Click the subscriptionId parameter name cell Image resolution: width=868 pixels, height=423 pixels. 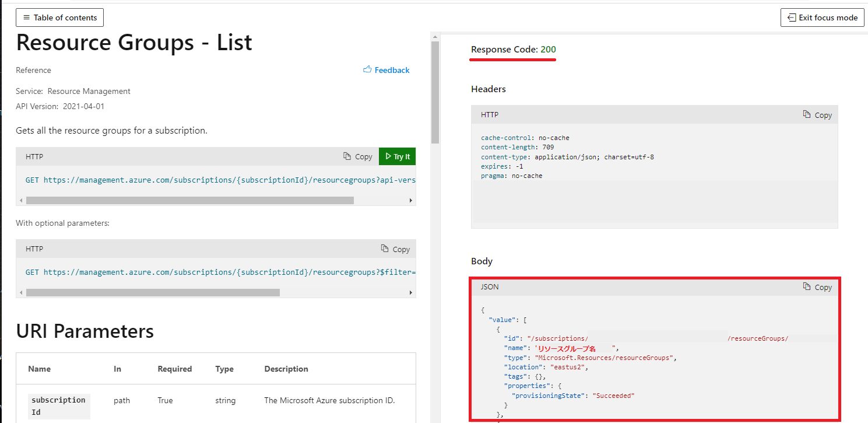tap(59, 405)
